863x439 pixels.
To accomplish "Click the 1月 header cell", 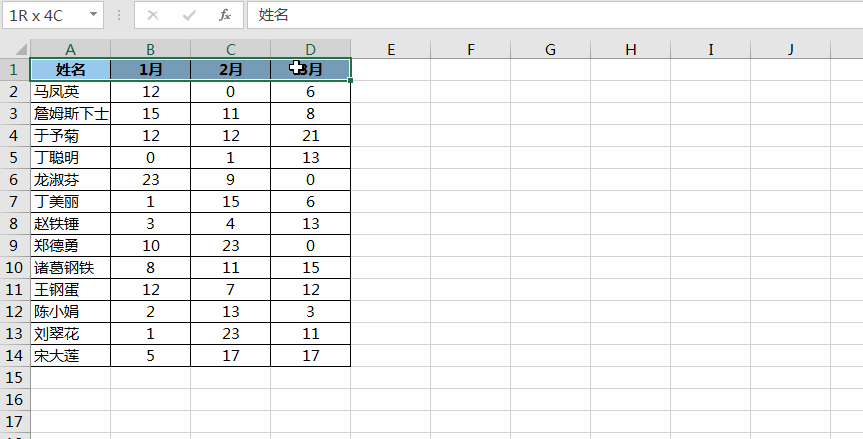I will pyautogui.click(x=150, y=69).
